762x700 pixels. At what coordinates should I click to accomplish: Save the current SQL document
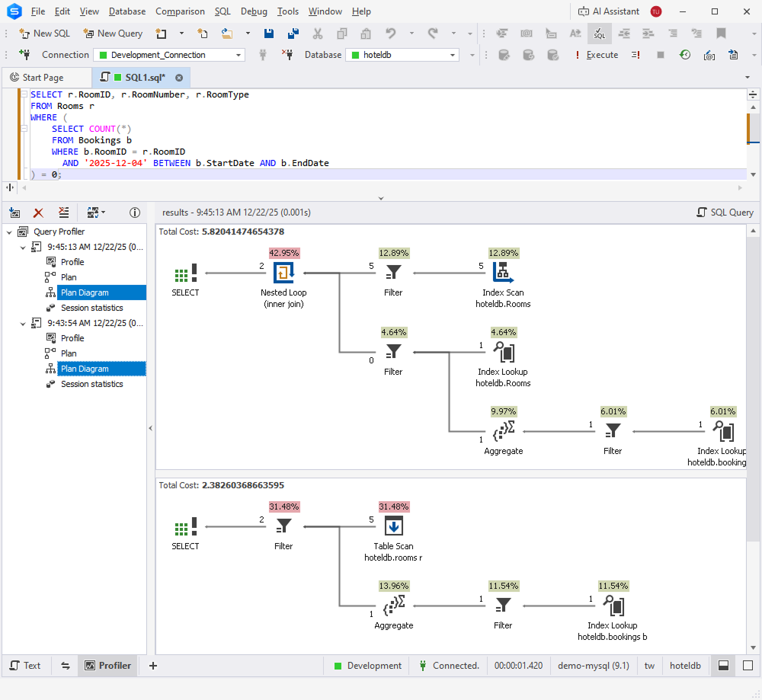coord(267,34)
